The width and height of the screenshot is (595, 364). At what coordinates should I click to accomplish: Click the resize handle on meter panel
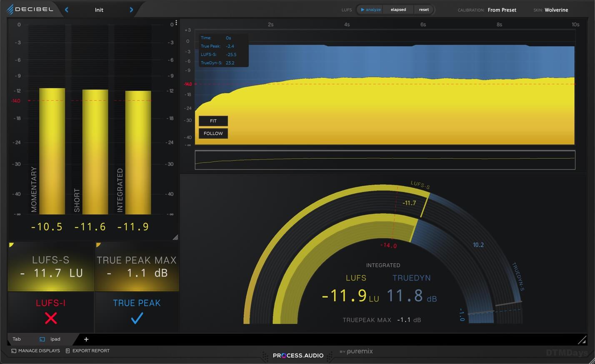175,237
